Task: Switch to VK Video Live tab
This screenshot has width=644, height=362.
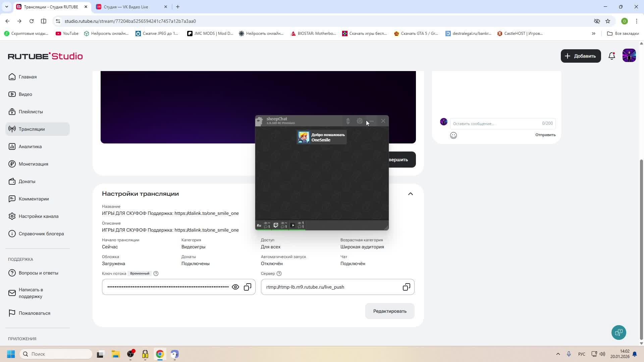Action: pos(126,7)
